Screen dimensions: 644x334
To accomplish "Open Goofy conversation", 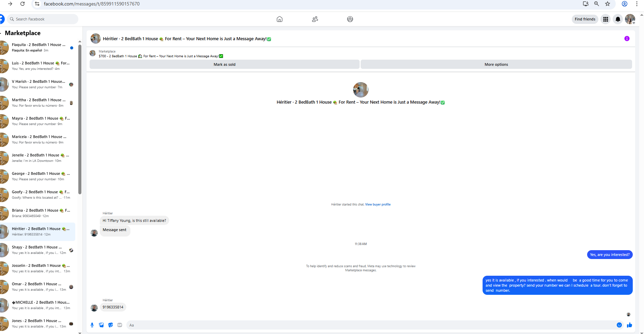I will pos(37,195).
